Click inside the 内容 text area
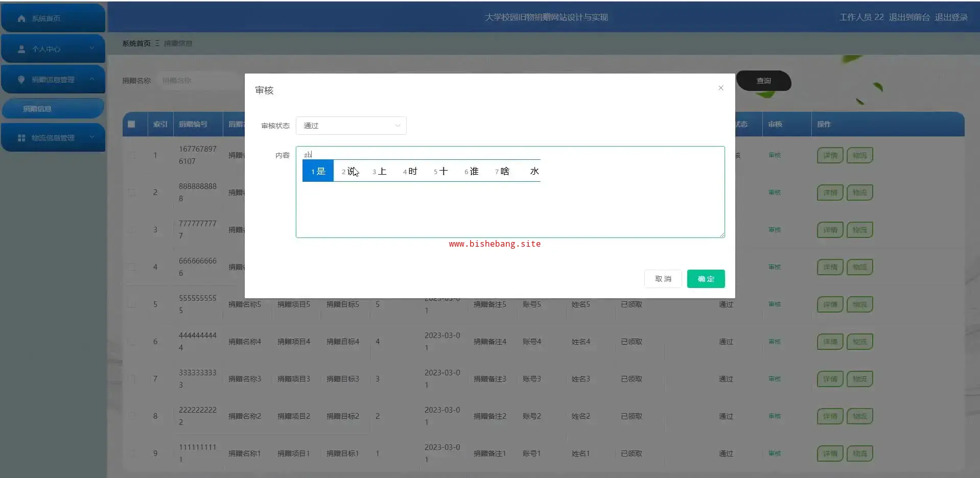The height and width of the screenshot is (478, 980). pos(510,192)
